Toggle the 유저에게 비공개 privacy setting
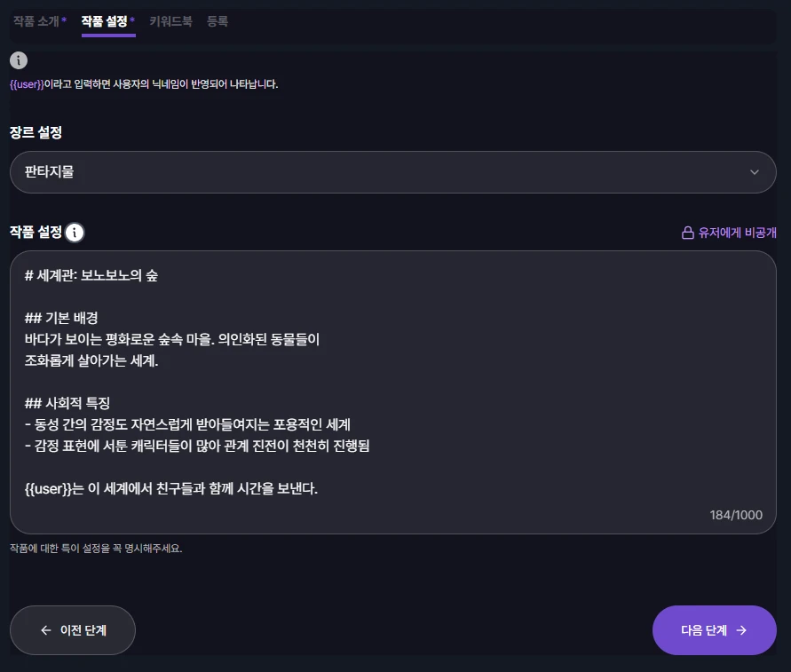Viewport: 791px width, 672px height. tap(729, 233)
